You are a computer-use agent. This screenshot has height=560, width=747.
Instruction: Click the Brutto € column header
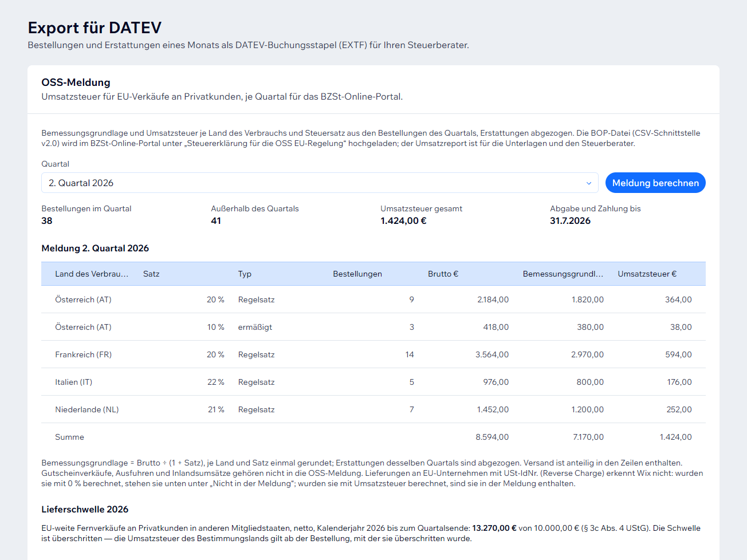pos(443,274)
